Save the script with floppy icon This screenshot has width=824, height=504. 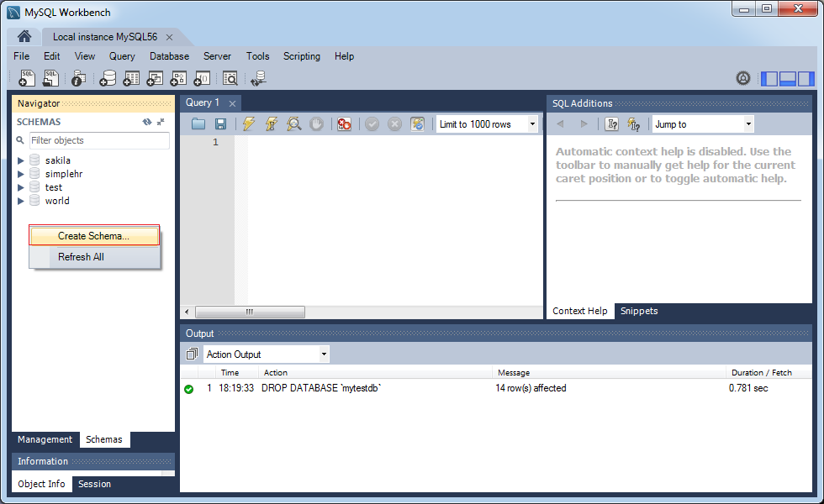pyautogui.click(x=220, y=124)
